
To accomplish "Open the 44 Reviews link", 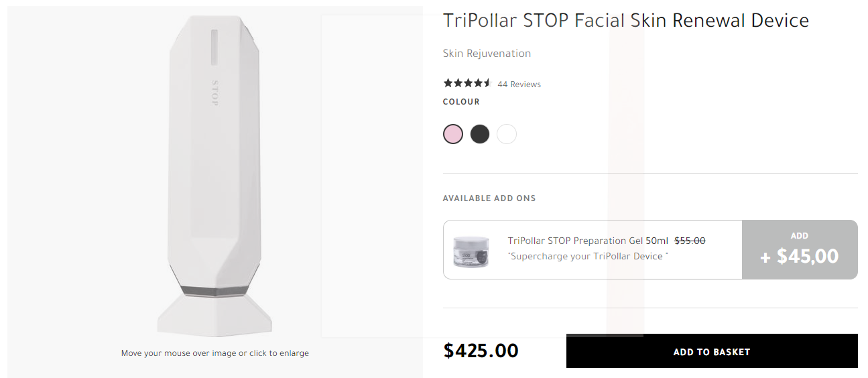I will (x=519, y=84).
